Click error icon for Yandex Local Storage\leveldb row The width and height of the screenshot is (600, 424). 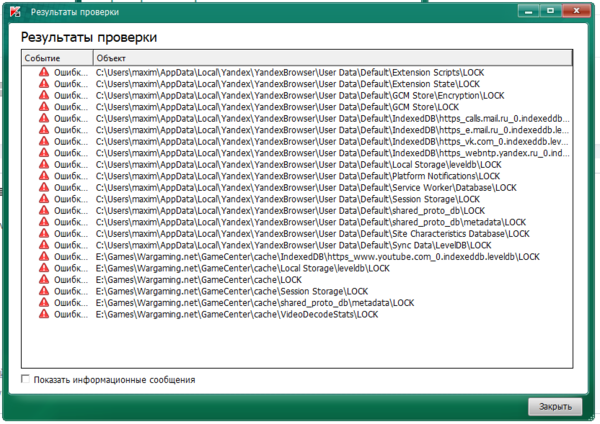pyautogui.click(x=44, y=164)
